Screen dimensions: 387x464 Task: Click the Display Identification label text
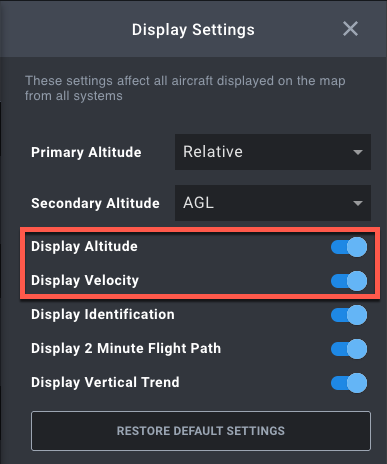tap(103, 314)
